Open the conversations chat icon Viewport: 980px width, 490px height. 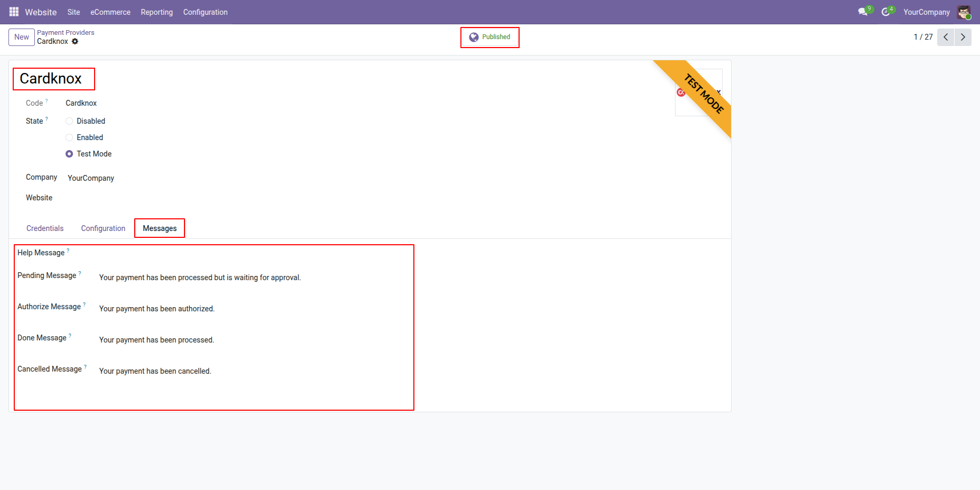[x=863, y=12]
